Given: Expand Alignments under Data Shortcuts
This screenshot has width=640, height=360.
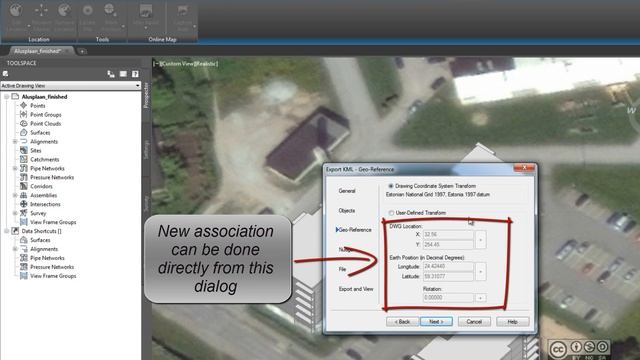Looking at the screenshot, I should click(15, 249).
